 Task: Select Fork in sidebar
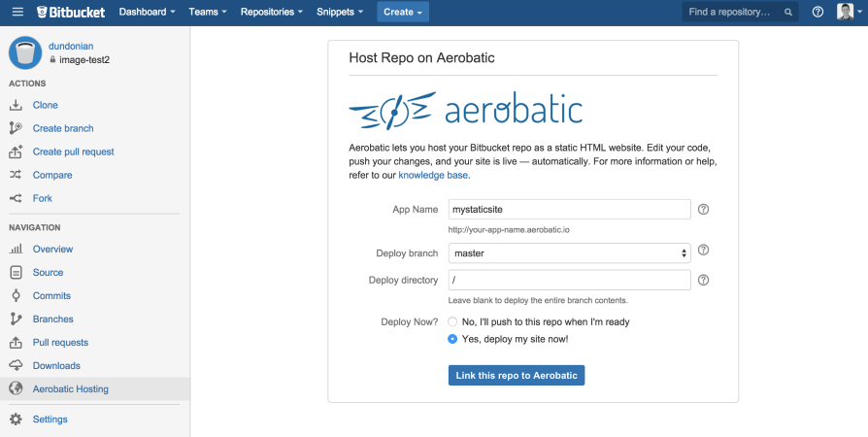pos(42,198)
